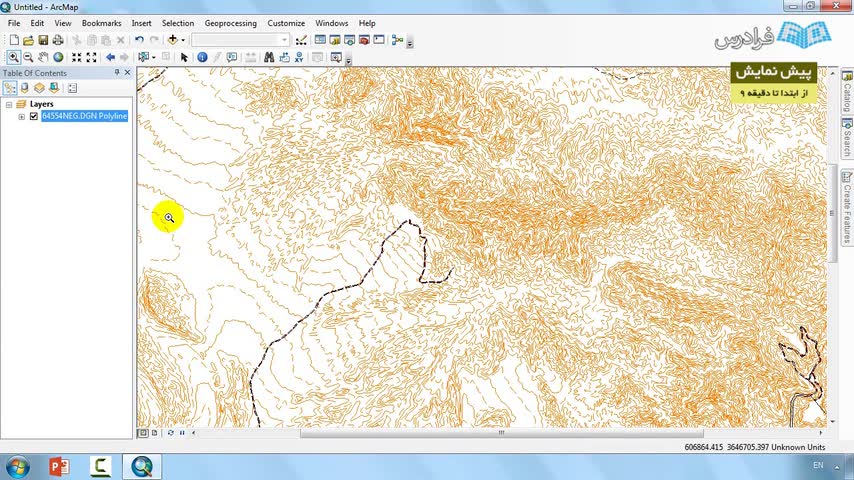Switch to Layout View button
The image size is (854, 480).
click(x=155, y=433)
